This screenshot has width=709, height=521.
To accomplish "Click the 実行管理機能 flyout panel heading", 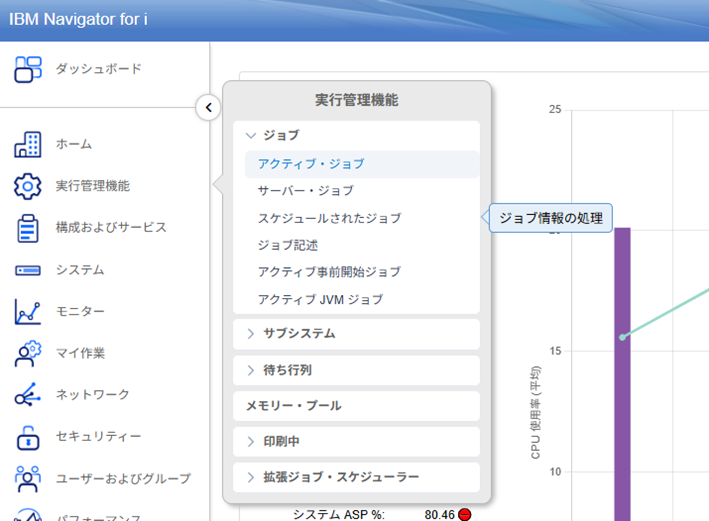I will tap(357, 100).
